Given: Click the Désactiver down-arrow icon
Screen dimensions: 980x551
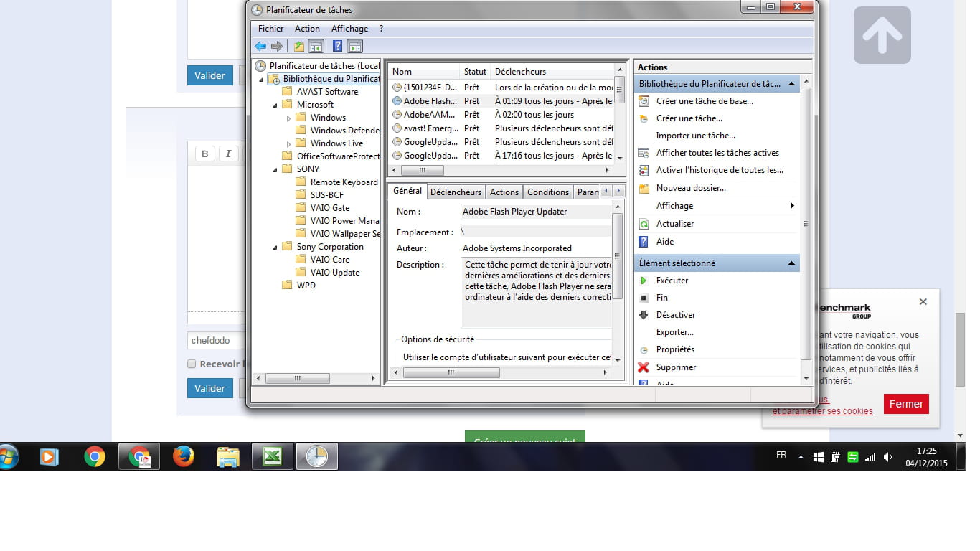Looking at the screenshot, I should click(644, 315).
